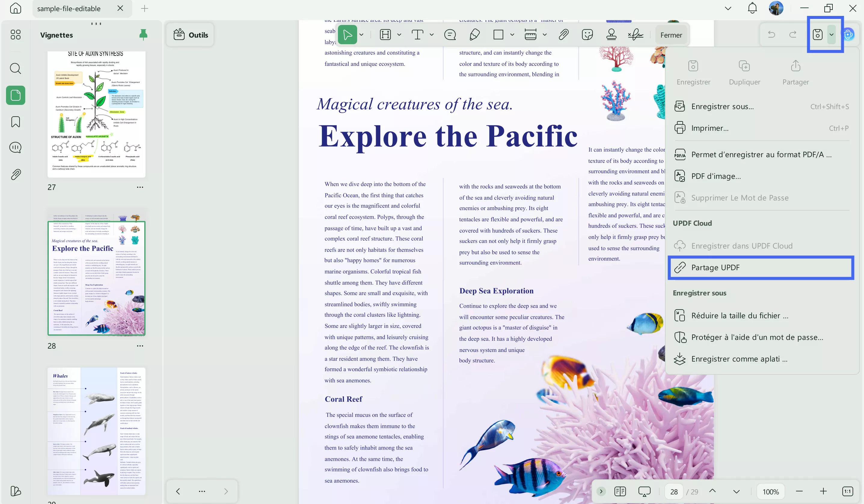Open the annotations comment list panel
The width and height of the screenshot is (864, 504).
(15, 147)
